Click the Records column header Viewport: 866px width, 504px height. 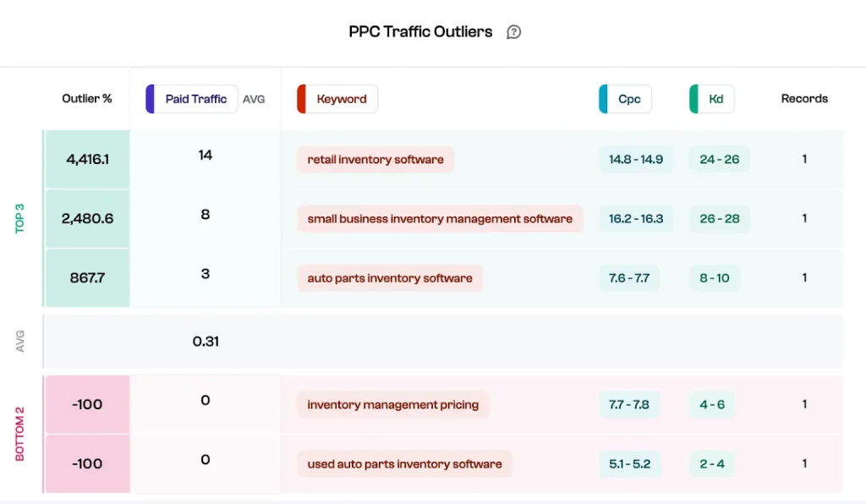(804, 99)
